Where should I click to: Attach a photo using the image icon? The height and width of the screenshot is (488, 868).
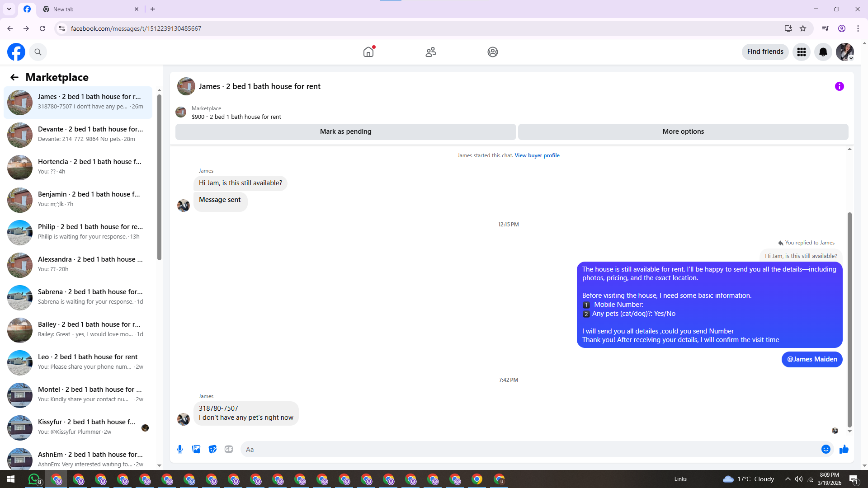click(196, 449)
